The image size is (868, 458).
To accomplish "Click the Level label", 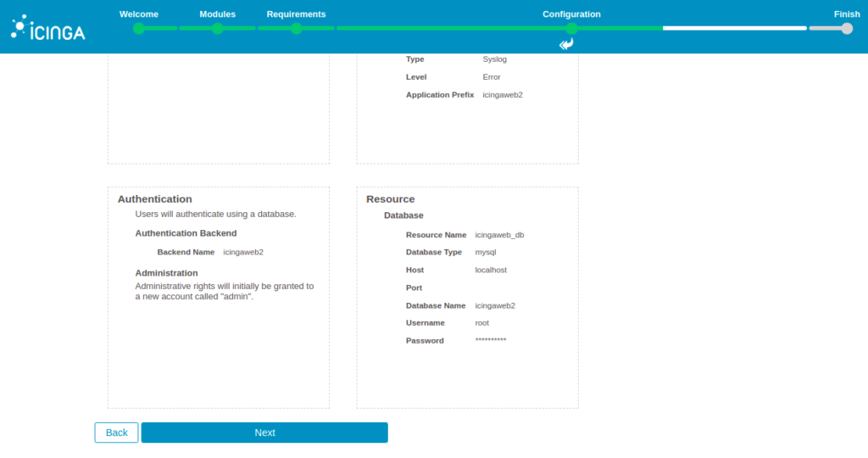I will click(416, 77).
